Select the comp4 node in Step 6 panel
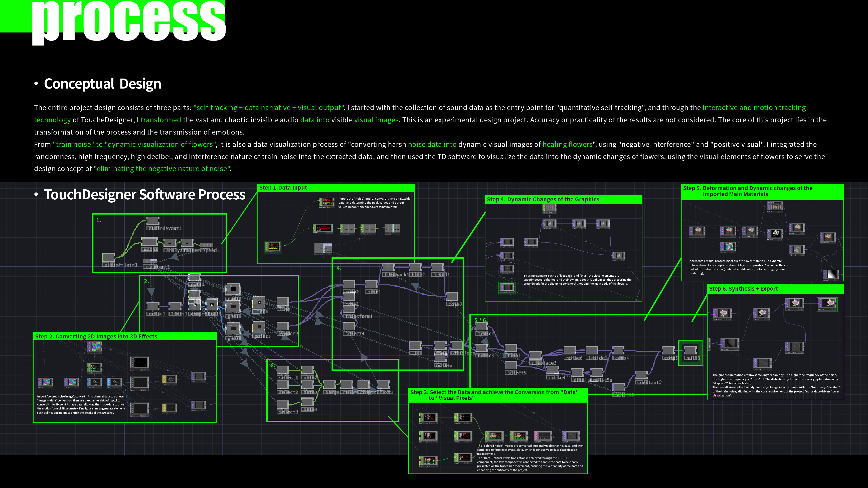 (761, 314)
